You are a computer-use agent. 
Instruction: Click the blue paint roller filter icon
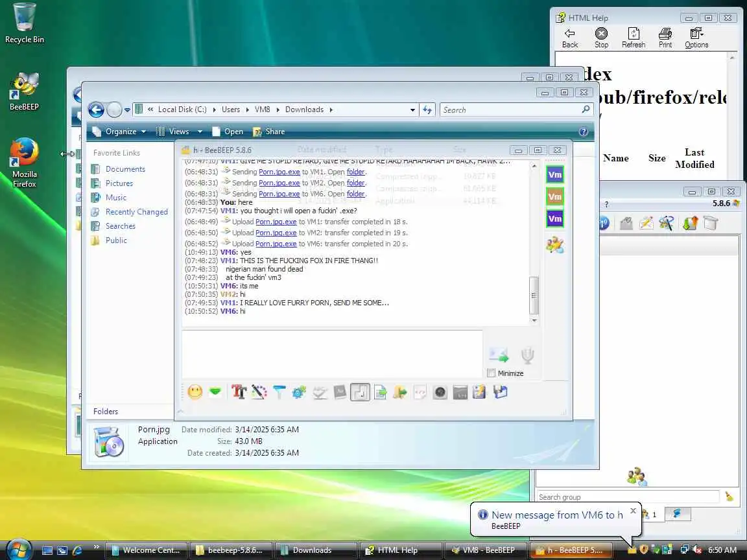(x=279, y=392)
